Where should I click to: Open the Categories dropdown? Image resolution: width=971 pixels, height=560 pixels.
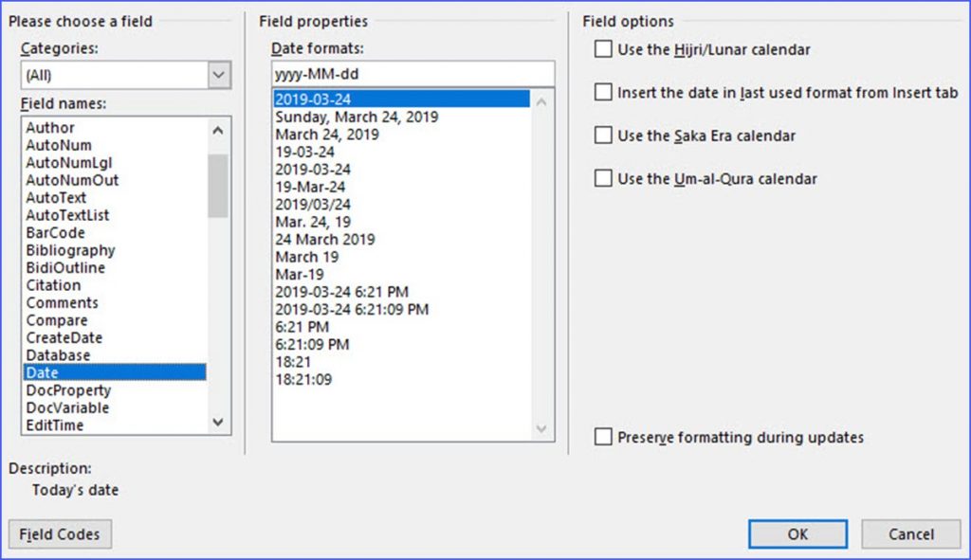[x=219, y=73]
